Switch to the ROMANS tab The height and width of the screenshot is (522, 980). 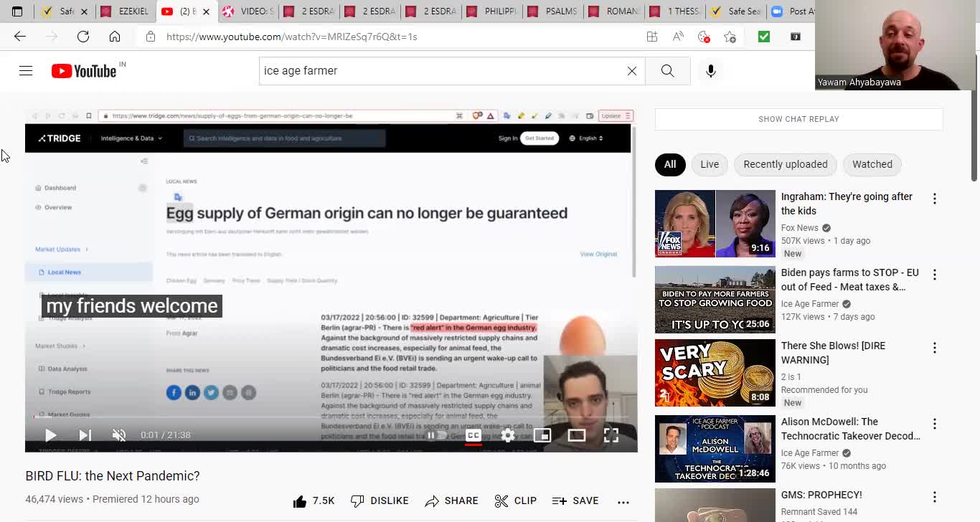[x=613, y=11]
